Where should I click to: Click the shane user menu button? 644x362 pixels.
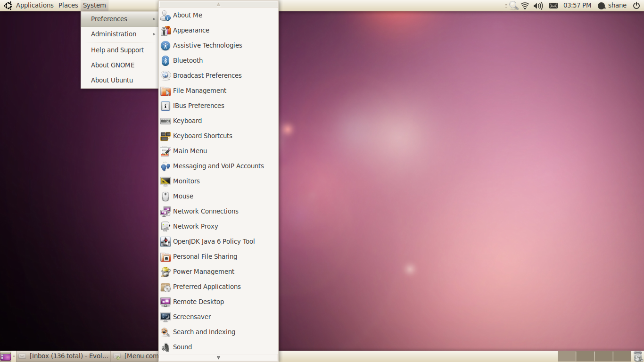[x=612, y=6]
